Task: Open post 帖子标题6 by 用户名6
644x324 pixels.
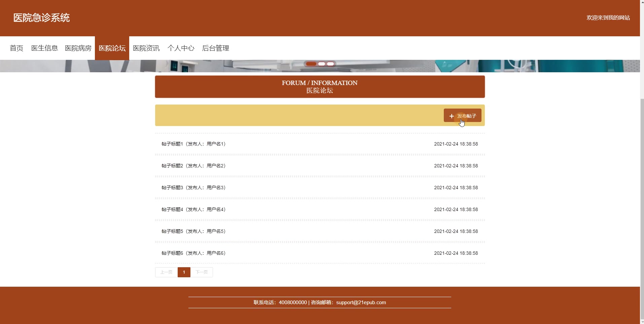Action: (193, 253)
